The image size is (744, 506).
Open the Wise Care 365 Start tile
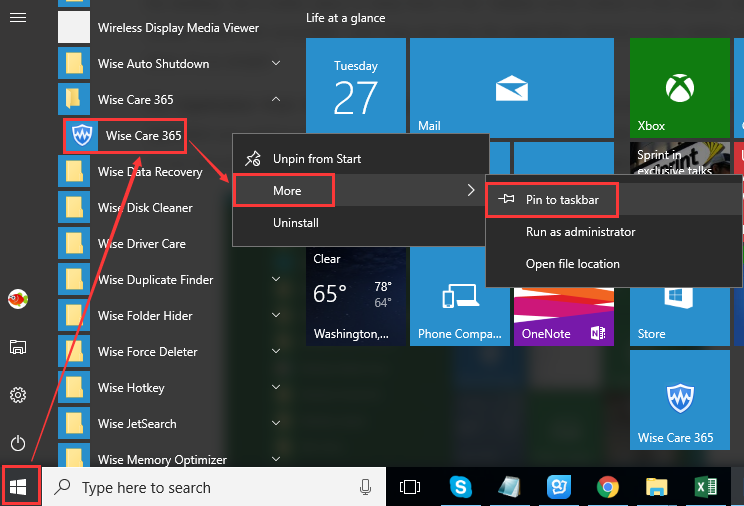679,400
